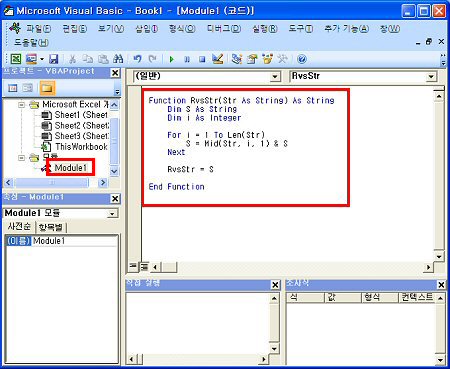Click the Break pause icon
Image resolution: width=450 pixels, height=369 pixels.
[x=187, y=59]
